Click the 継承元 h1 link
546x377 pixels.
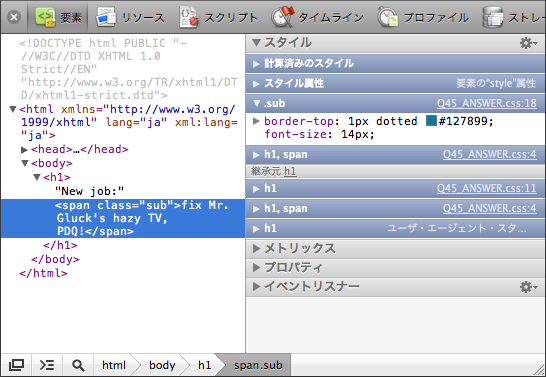(x=290, y=171)
